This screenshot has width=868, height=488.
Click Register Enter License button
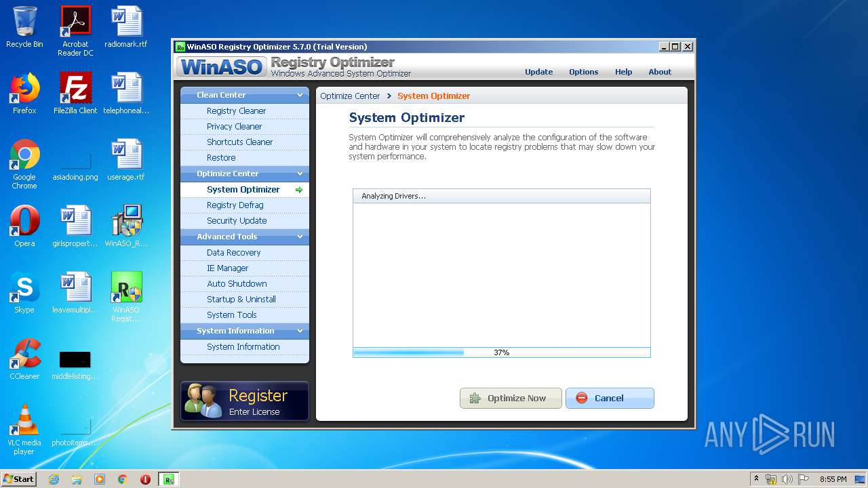(x=245, y=401)
